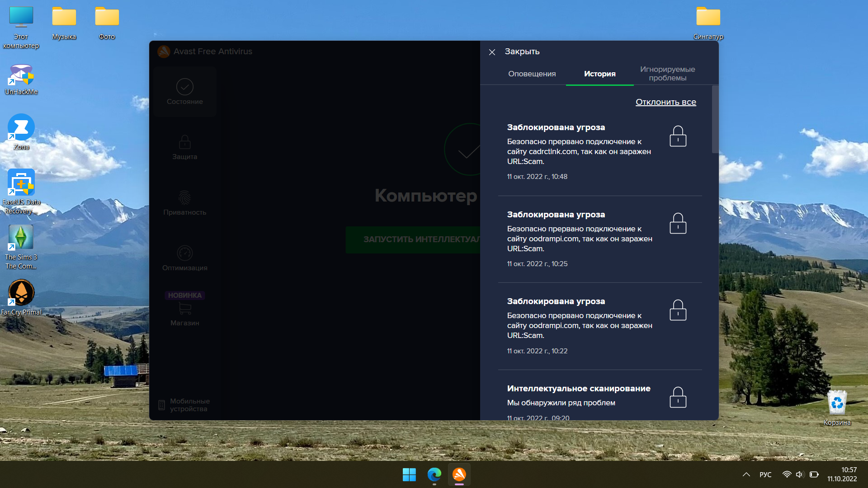Screen dimensions: 868x488
Task: Click the lock icon beside Интеллектуальное сканирование entry
Action: (678, 398)
